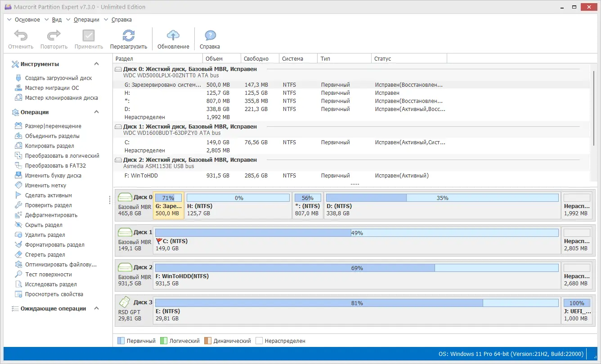The height and width of the screenshot is (364, 601).
Task: Sort by the Раздел column header
Action: point(158,59)
